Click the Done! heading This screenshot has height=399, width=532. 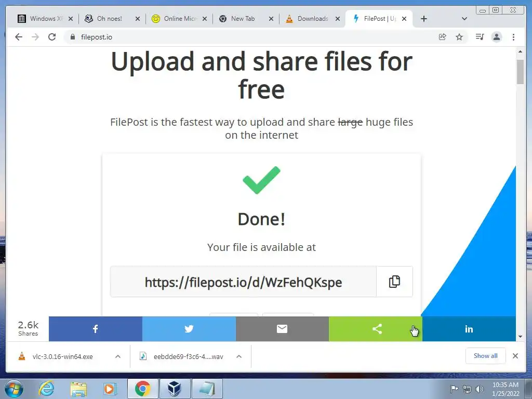262,219
